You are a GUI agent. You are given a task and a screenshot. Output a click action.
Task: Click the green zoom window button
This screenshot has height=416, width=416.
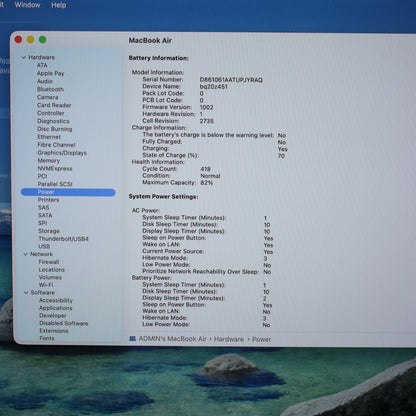click(42, 40)
